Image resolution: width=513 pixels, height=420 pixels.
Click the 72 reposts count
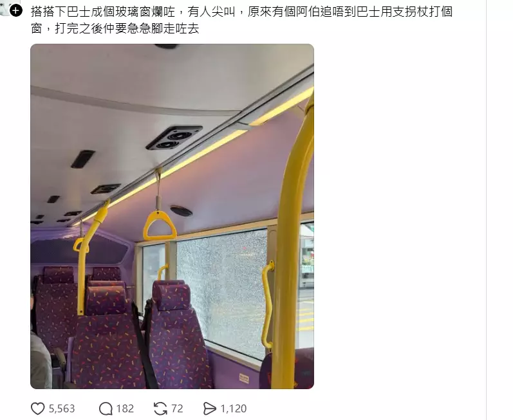[x=177, y=408]
